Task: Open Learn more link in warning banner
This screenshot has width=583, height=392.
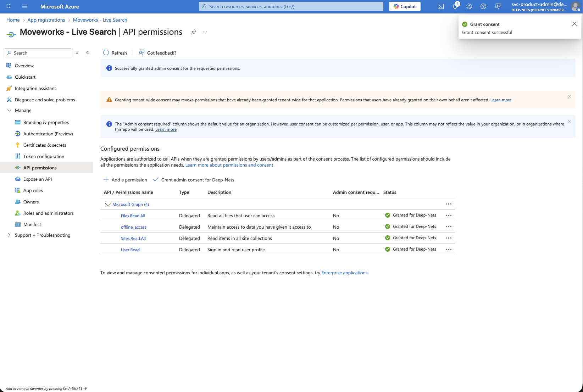Action: pyautogui.click(x=501, y=100)
